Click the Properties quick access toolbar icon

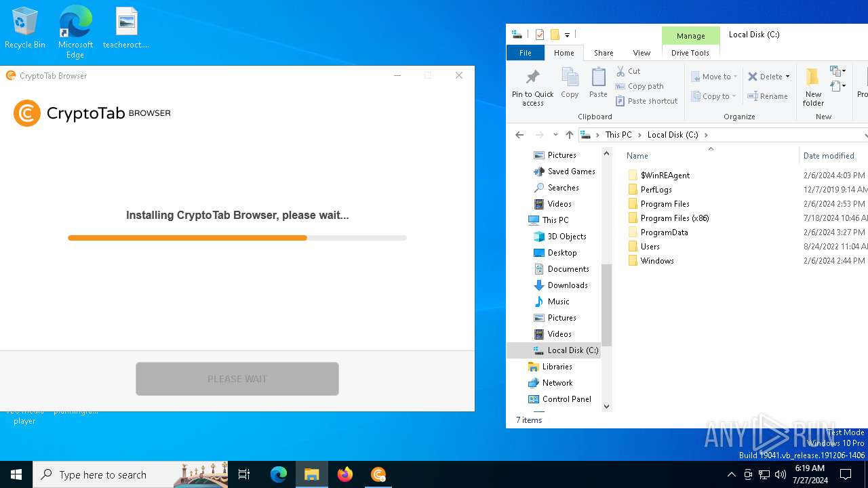click(x=540, y=35)
